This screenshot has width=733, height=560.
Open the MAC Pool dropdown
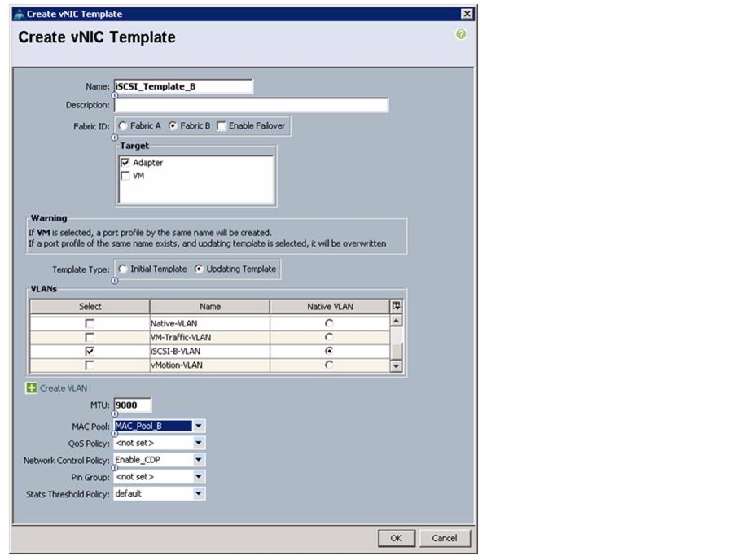point(199,426)
